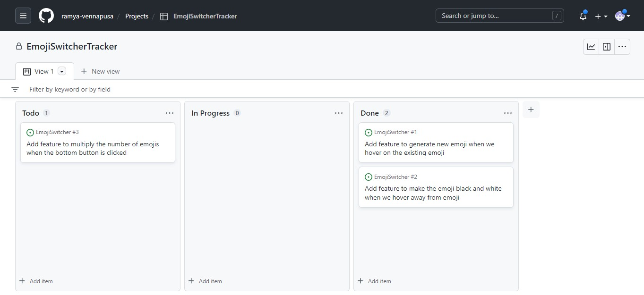The image size is (644, 295).
Task: Click the lock icon beside project title
Action: point(19,46)
